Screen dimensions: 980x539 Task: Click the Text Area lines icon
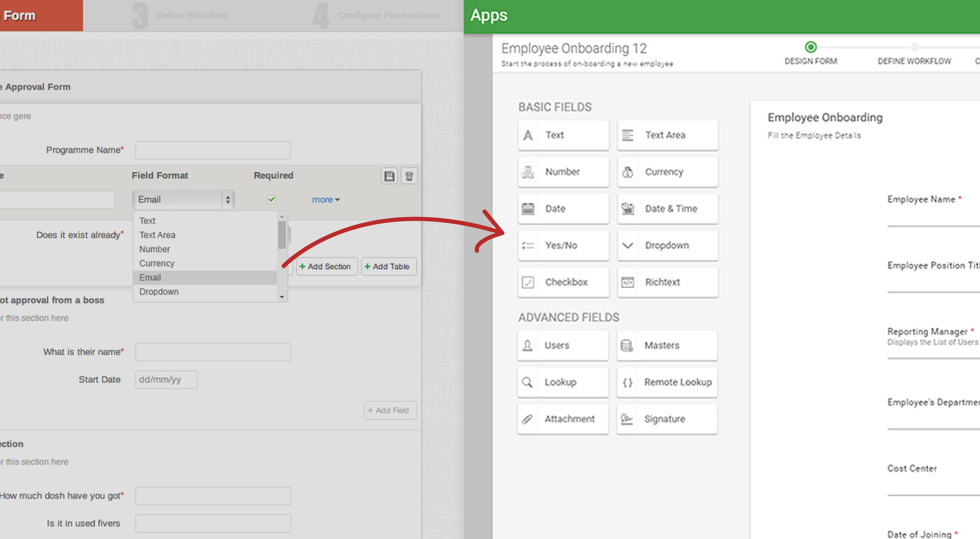point(628,135)
